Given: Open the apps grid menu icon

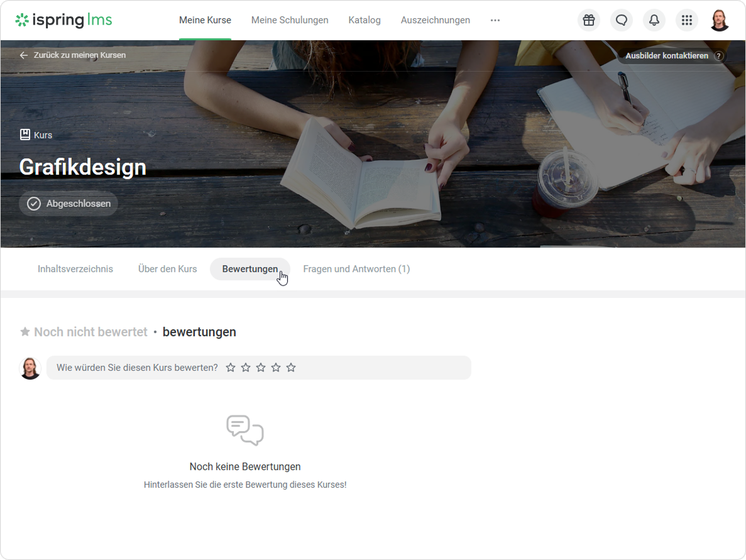Looking at the screenshot, I should (686, 20).
